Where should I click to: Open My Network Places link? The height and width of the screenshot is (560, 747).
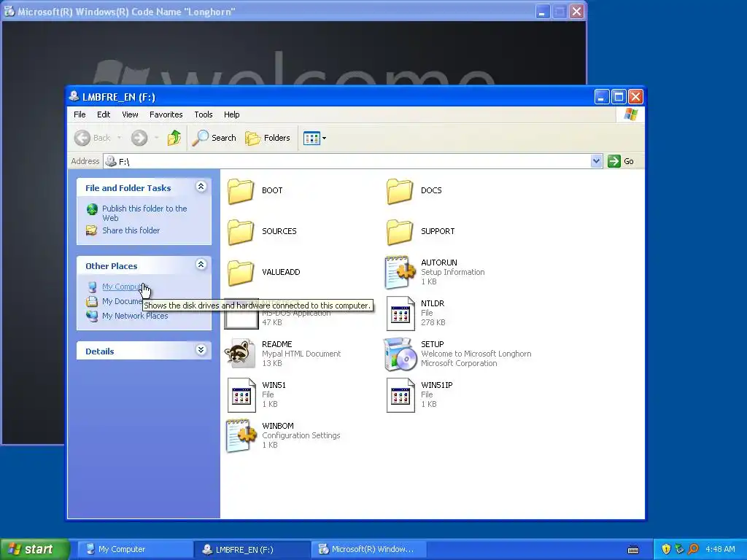135,316
